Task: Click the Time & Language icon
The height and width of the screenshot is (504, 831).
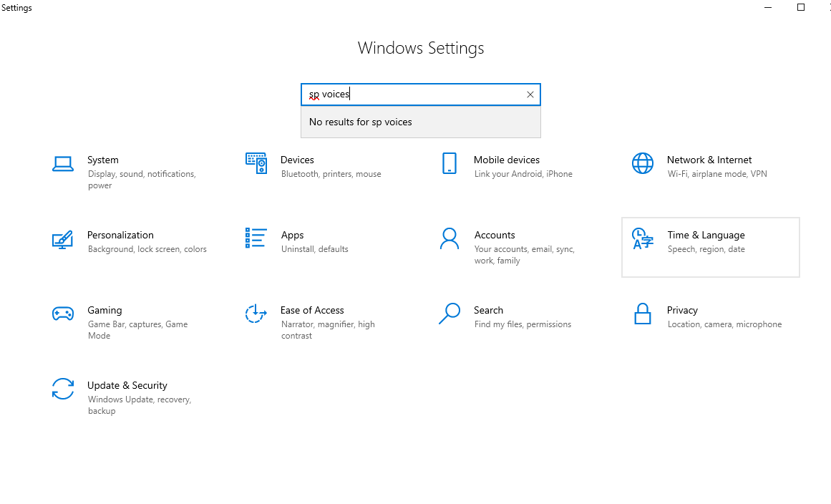Action: click(642, 238)
